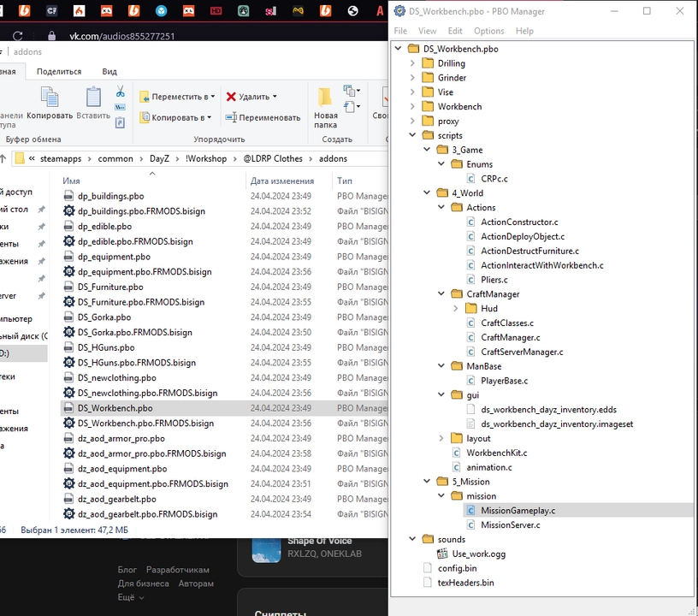The width and height of the screenshot is (698, 616).
Task: Select DS_Gorka.pbo in the Explorer file list
Action: click(x=104, y=317)
